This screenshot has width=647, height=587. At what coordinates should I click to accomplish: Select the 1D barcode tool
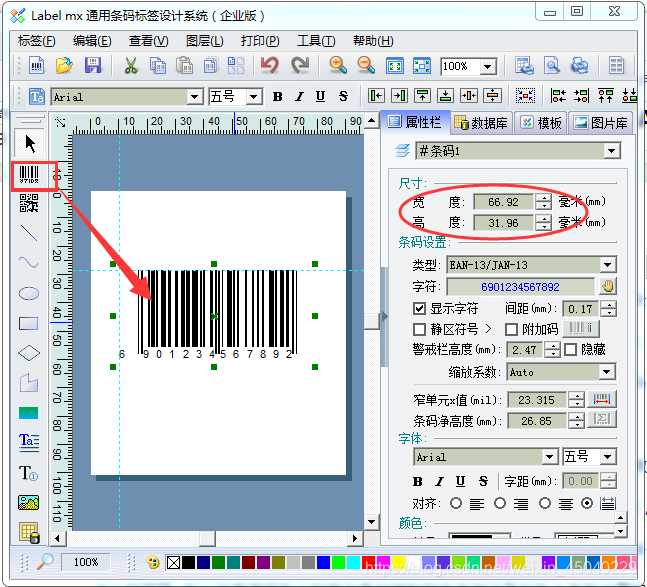pyautogui.click(x=29, y=175)
